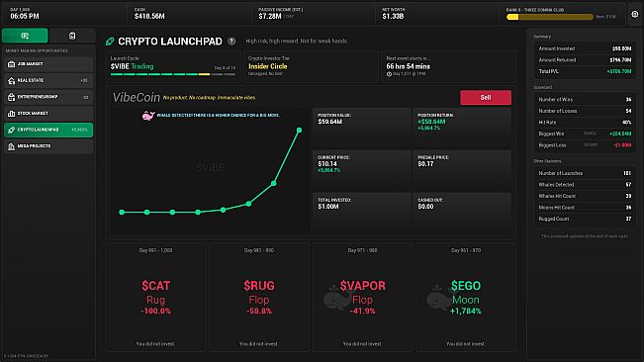Click the last point on the price chart
This screenshot has width=644, height=362.
pyautogui.click(x=299, y=131)
